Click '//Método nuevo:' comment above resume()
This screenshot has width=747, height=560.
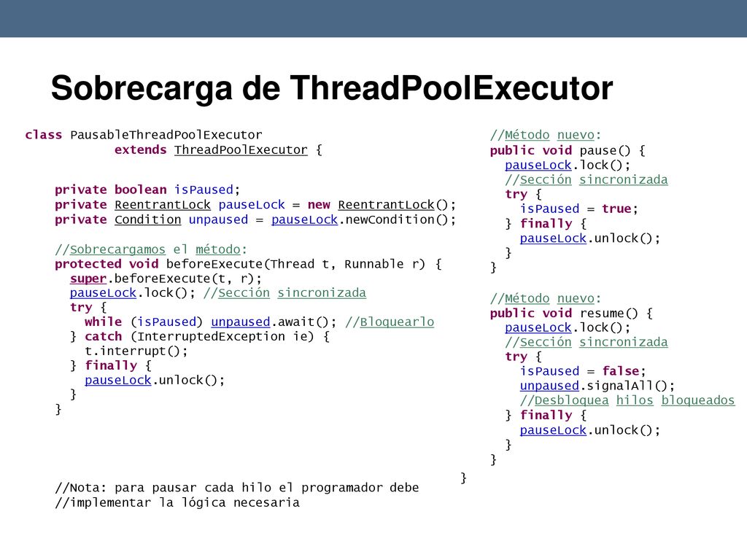[546, 298]
